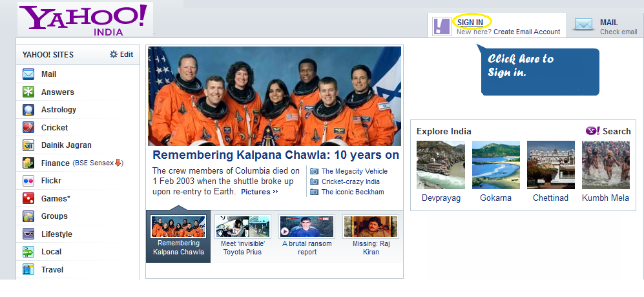
Task: View the Kumbh Mela thumbnail
Action: pos(606,165)
